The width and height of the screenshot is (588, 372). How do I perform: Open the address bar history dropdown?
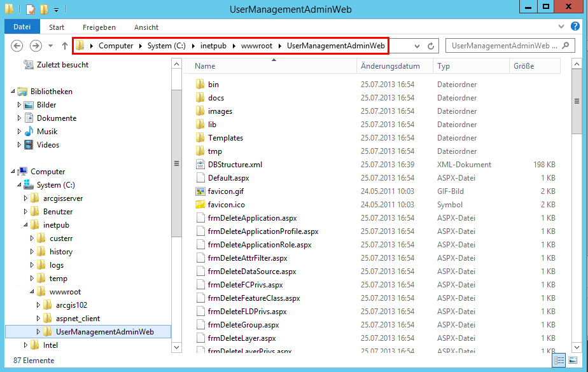point(416,46)
